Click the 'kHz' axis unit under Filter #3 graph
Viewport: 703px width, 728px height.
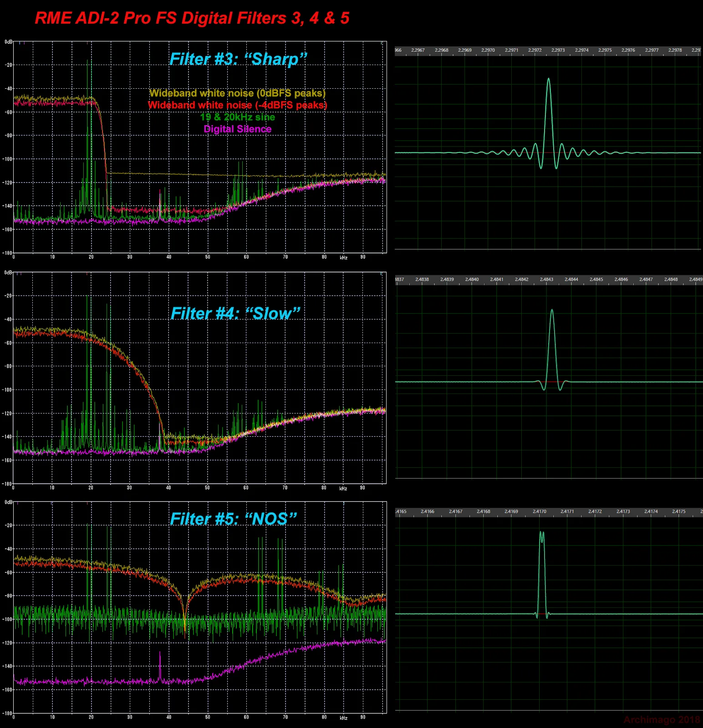(344, 258)
